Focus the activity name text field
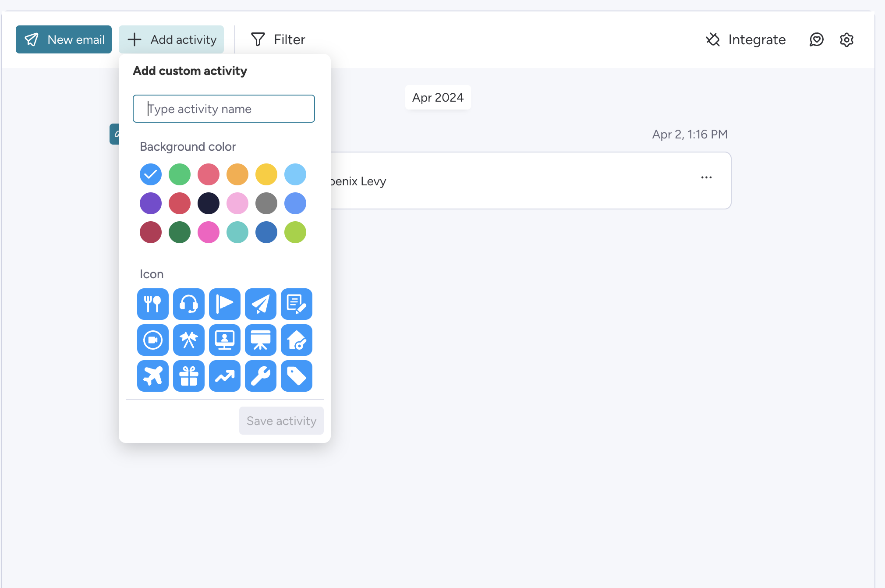Image resolution: width=885 pixels, height=588 pixels. [x=223, y=109]
